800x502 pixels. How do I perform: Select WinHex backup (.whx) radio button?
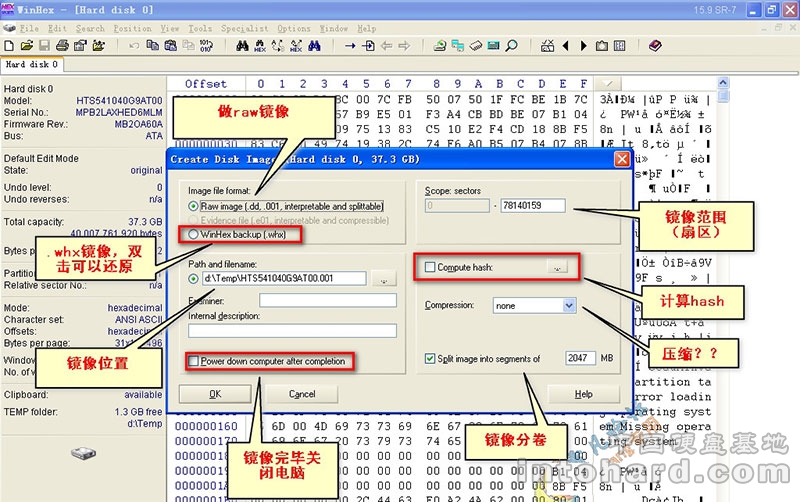tap(193, 234)
